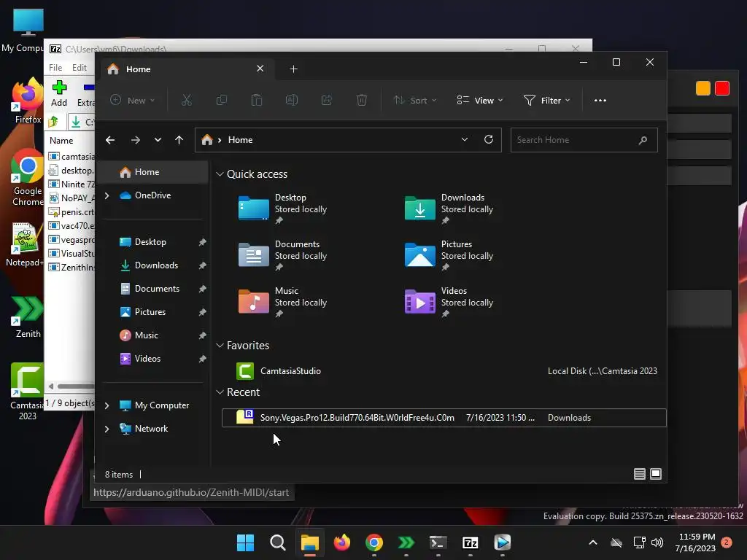Click the Firefox desktop shortcut

point(28,101)
